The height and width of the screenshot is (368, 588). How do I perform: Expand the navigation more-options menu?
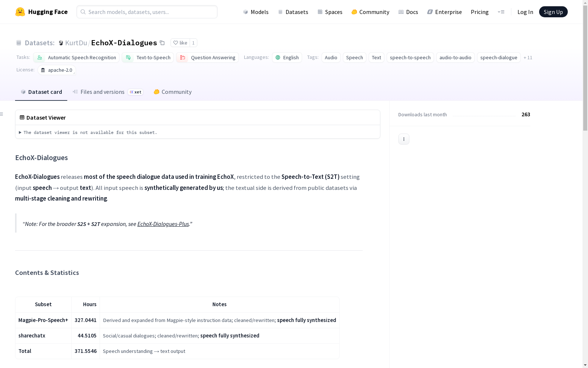(501, 12)
